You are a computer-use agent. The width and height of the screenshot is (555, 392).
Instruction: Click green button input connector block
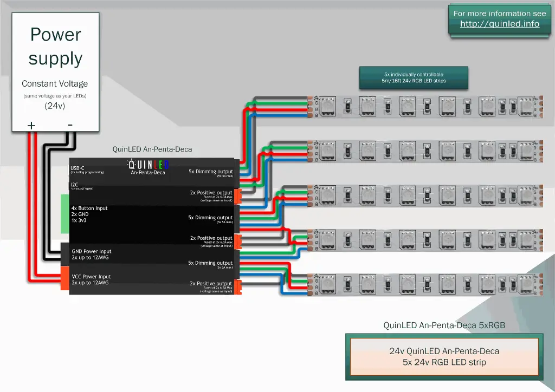(x=65, y=214)
